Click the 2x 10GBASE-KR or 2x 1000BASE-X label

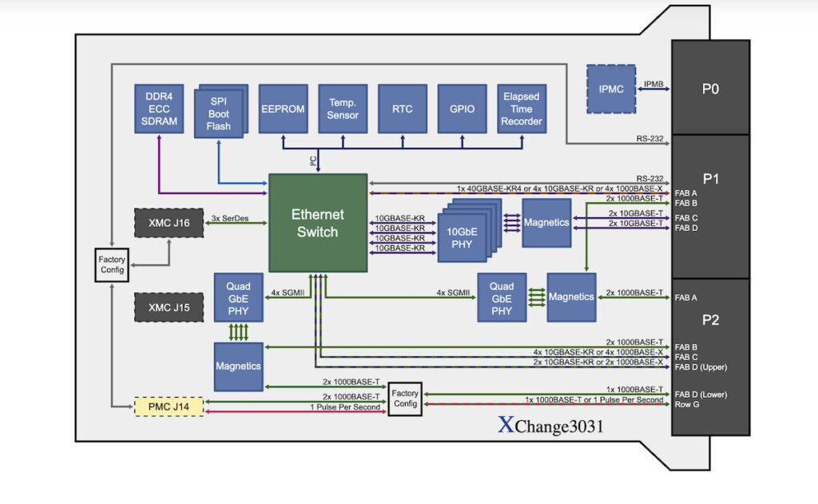tap(598, 362)
